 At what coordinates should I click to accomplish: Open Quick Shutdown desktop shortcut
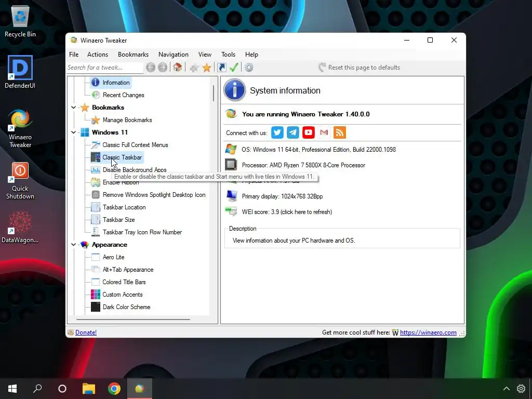(20, 180)
